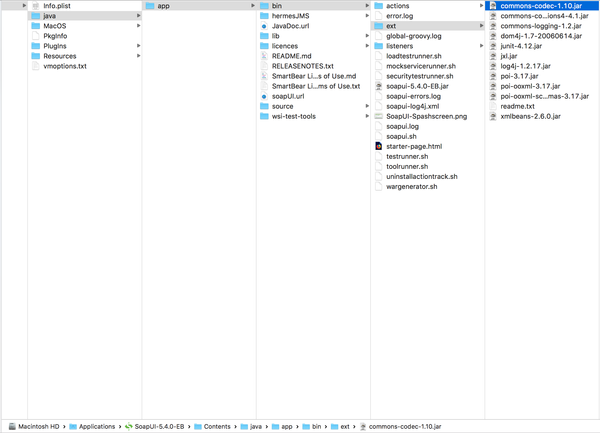Expand the source folder arrow
The width and height of the screenshot is (600, 433).
(367, 106)
